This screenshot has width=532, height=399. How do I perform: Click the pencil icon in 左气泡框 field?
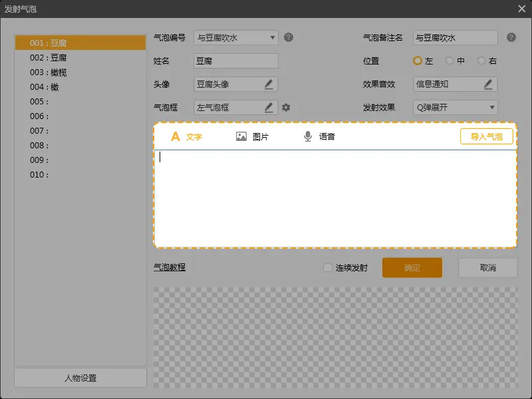click(269, 107)
